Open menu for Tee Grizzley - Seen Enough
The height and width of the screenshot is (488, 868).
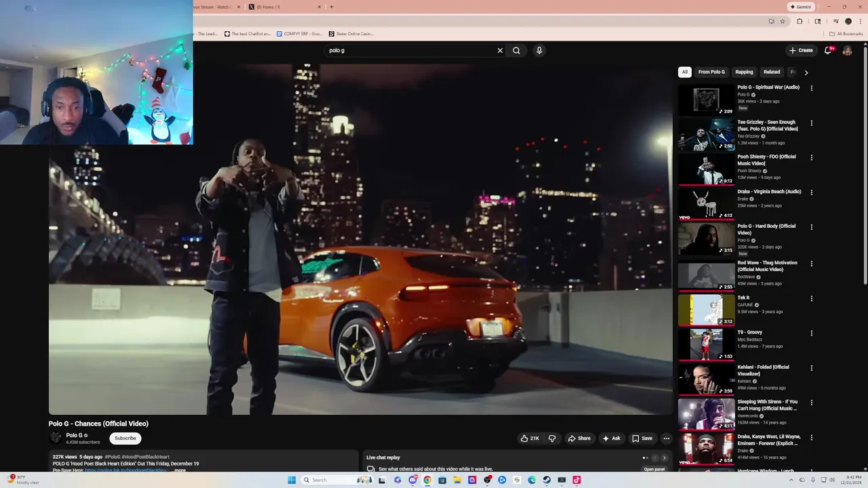click(x=811, y=123)
